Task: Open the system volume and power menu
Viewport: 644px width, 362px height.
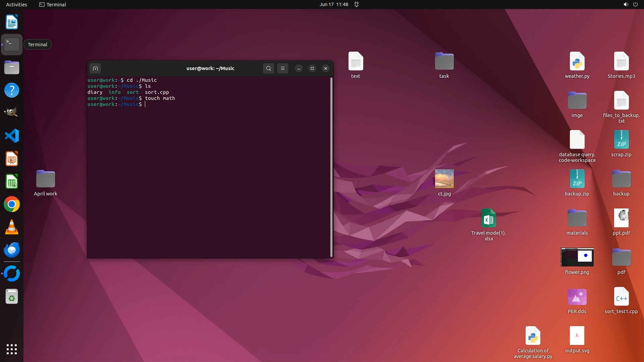Action: coord(630,4)
